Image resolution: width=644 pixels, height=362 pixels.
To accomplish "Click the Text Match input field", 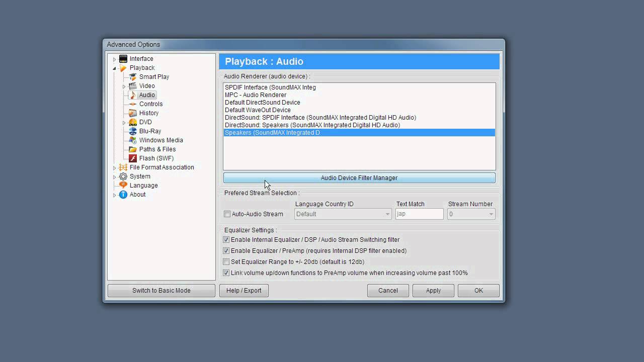I will [x=420, y=214].
